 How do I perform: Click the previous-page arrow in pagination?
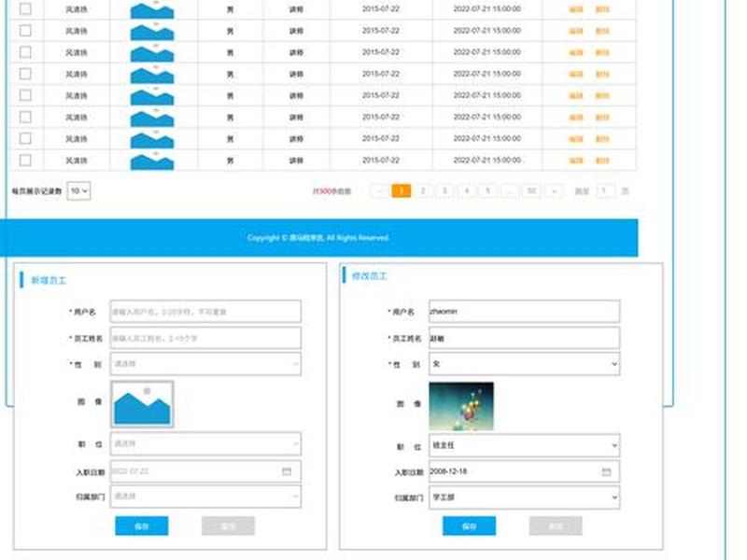[380, 191]
